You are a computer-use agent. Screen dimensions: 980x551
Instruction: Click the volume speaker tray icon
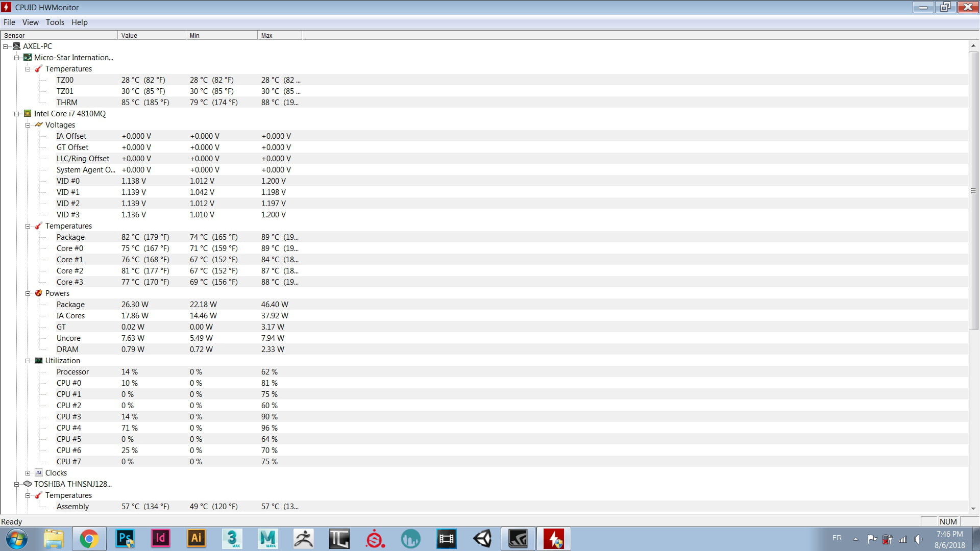pos(918,539)
